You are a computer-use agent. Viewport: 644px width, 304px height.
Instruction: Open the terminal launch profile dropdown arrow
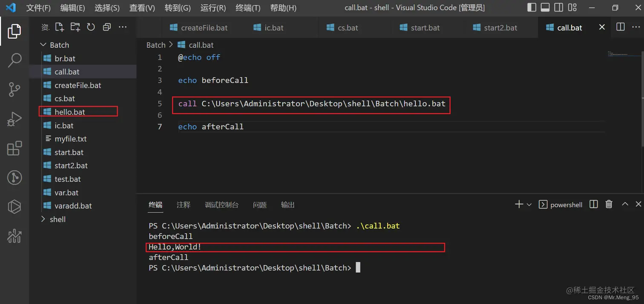point(529,205)
